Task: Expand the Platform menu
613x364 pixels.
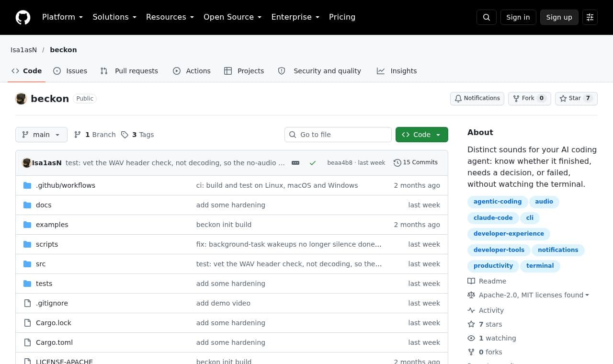Action: click(x=62, y=17)
